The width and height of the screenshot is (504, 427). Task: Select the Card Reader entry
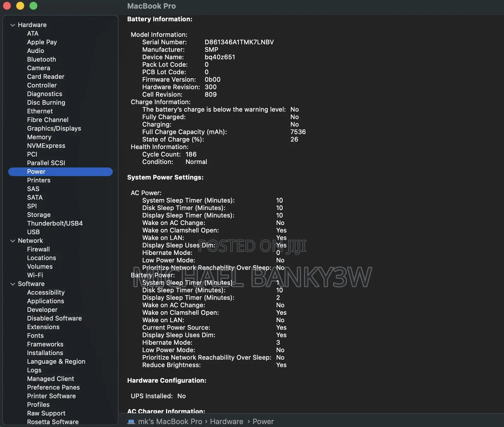coord(46,77)
